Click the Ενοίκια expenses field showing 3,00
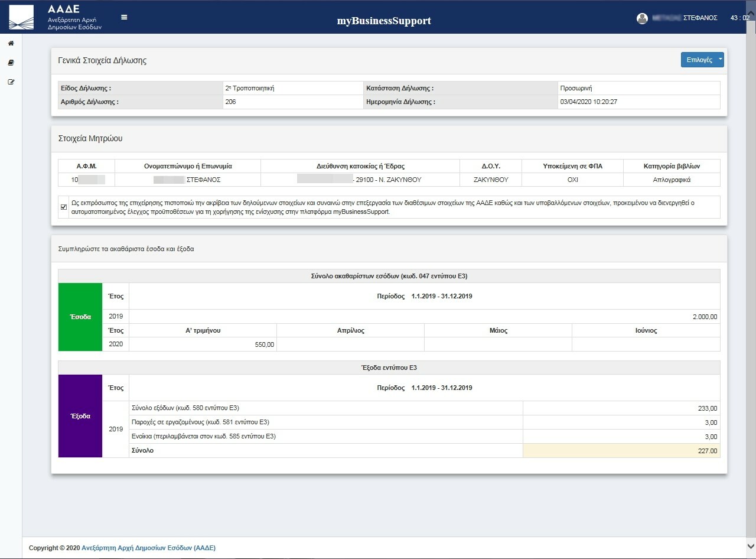The width and height of the screenshot is (756, 559). tap(620, 436)
